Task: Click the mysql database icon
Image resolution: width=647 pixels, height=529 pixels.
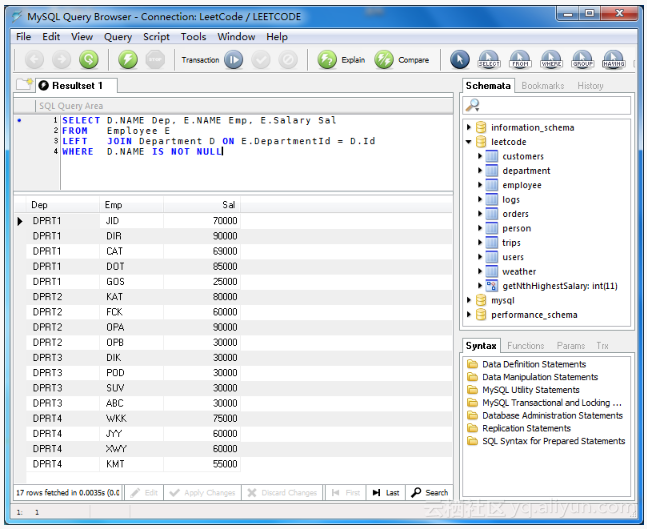Action: coord(481,300)
